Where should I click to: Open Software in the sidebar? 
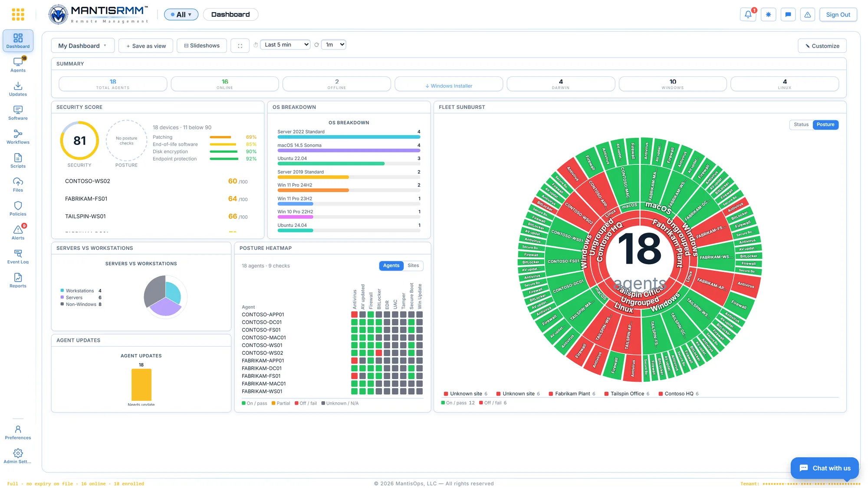(18, 112)
